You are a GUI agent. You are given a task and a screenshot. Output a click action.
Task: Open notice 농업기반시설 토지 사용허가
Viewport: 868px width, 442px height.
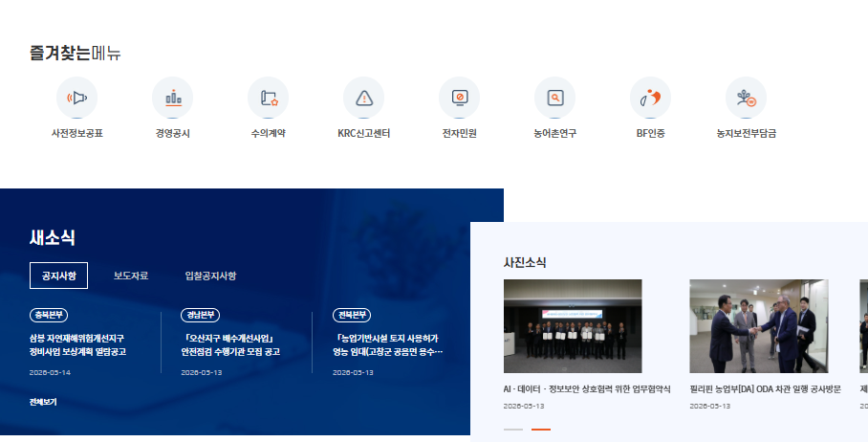387,345
